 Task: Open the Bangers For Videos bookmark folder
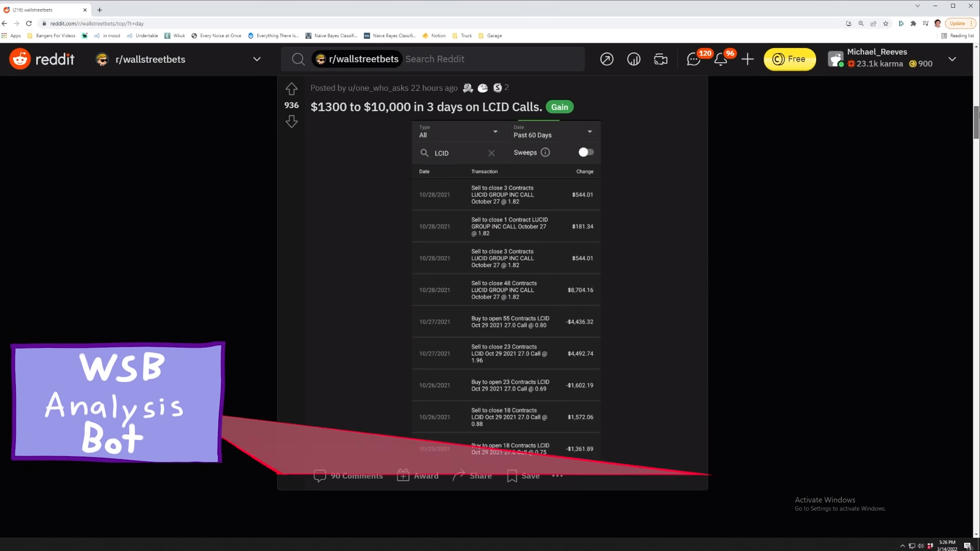51,36
